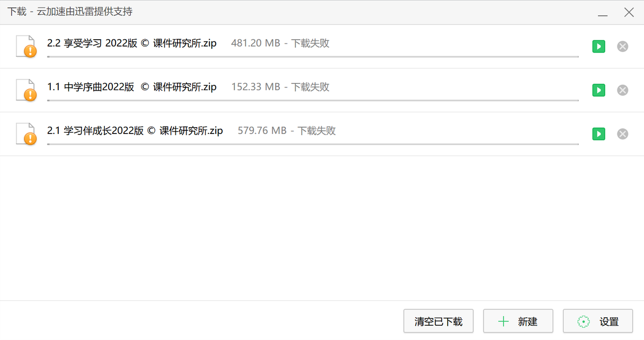This screenshot has height=340, width=644.
Task: Select filename 2.1 学习伴成长2022版 zip
Action: click(x=135, y=131)
